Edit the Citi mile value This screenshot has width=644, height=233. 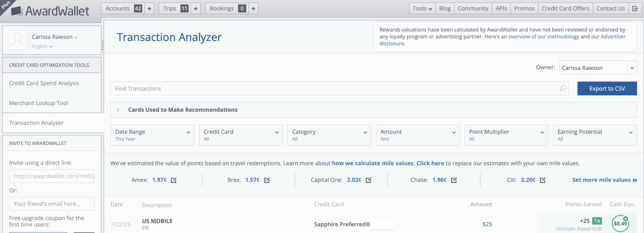pyautogui.click(x=543, y=180)
